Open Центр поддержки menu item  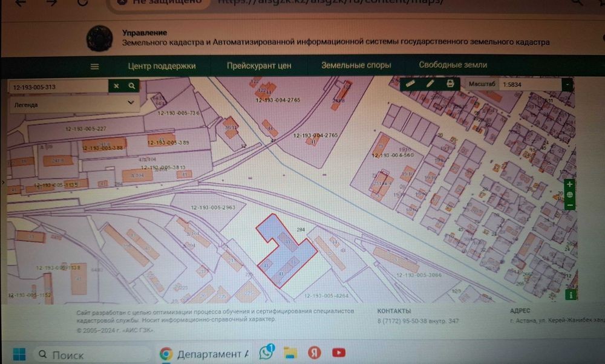162,66
